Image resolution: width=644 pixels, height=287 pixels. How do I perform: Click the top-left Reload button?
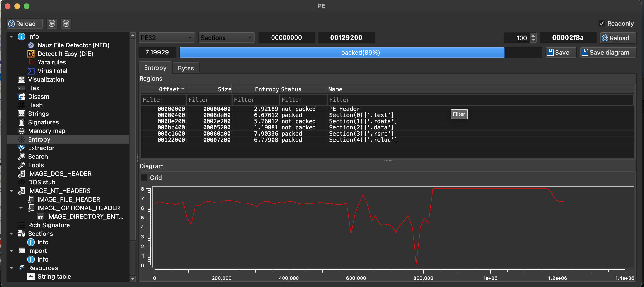click(x=24, y=24)
